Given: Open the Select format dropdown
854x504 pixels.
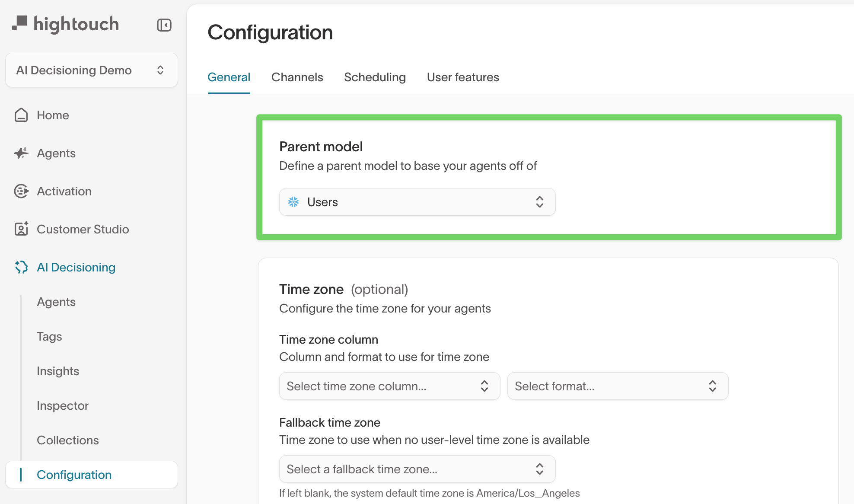Looking at the screenshot, I should tap(618, 386).
